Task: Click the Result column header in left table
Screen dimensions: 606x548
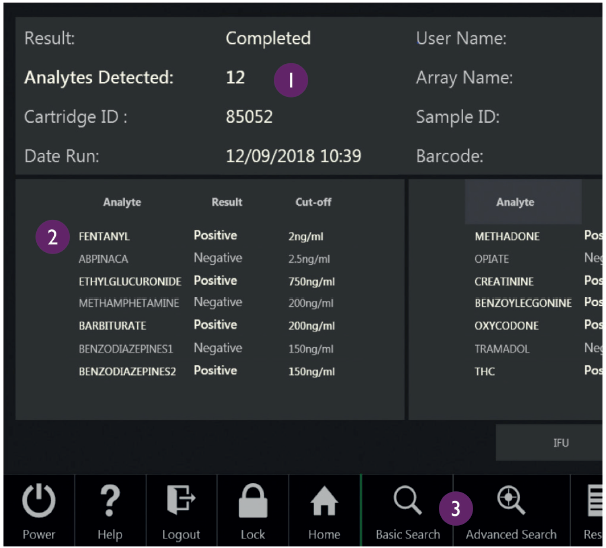Action: pyautogui.click(x=227, y=202)
